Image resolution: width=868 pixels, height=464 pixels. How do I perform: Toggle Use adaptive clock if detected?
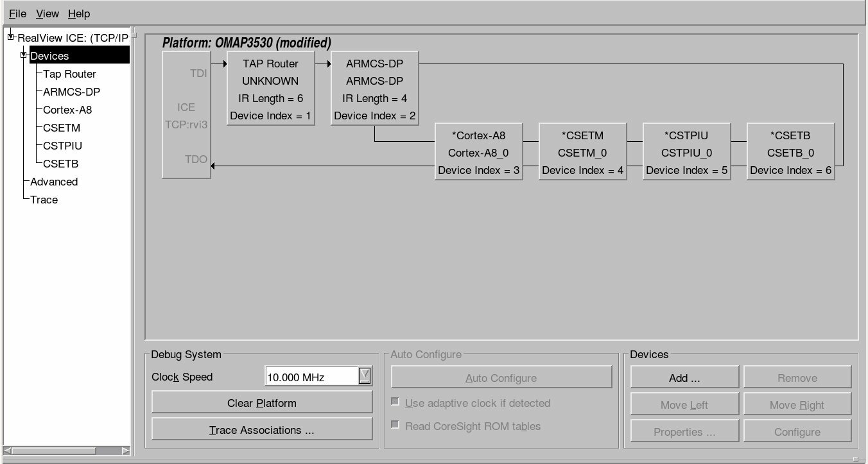click(395, 402)
